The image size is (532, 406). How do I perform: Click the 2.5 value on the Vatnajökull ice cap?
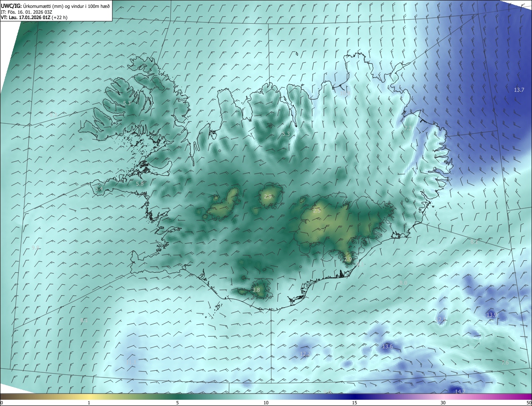click(317, 211)
